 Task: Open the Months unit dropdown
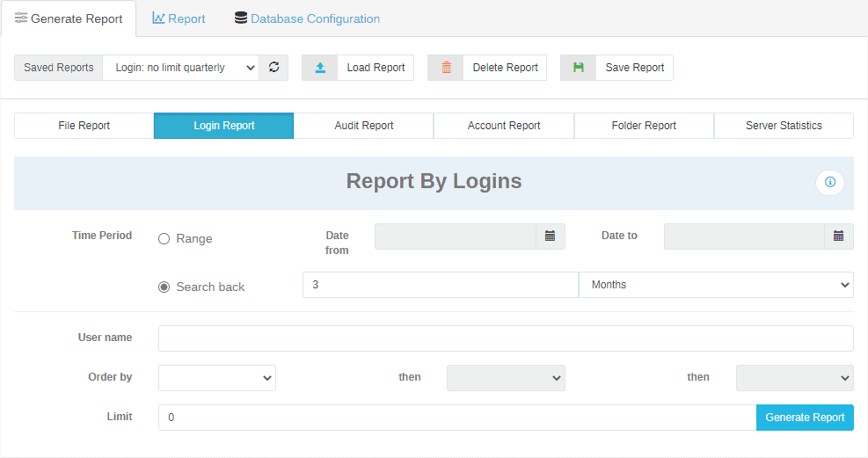pyautogui.click(x=716, y=285)
